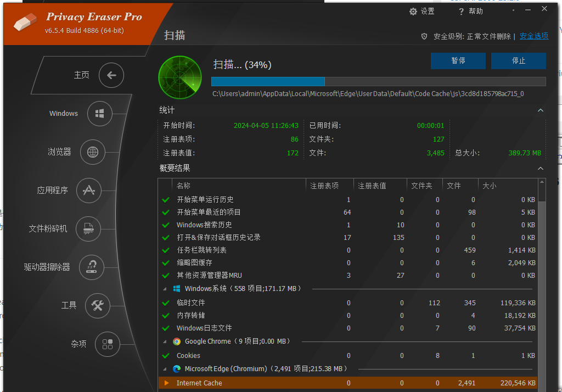562x392 pixels.
Task: Click the checkmark beside Windows搜索历史
Action: (165, 225)
